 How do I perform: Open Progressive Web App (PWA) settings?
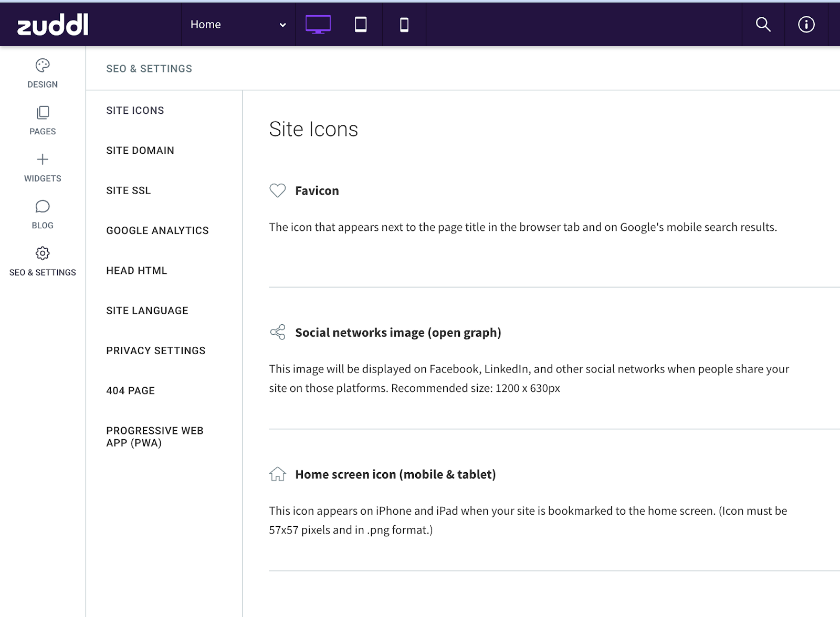(x=154, y=437)
